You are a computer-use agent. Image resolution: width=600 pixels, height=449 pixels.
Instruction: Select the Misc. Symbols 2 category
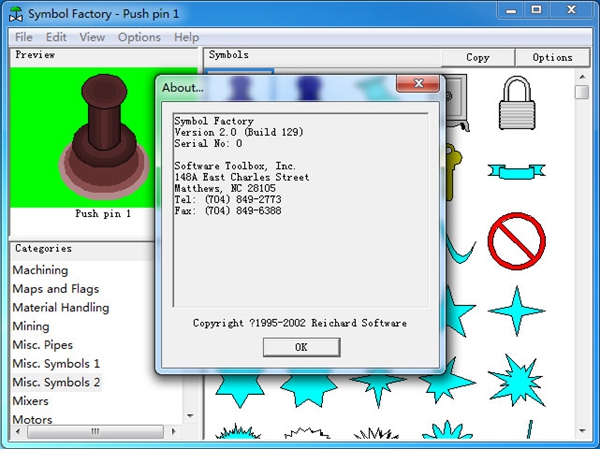pyautogui.click(x=56, y=382)
